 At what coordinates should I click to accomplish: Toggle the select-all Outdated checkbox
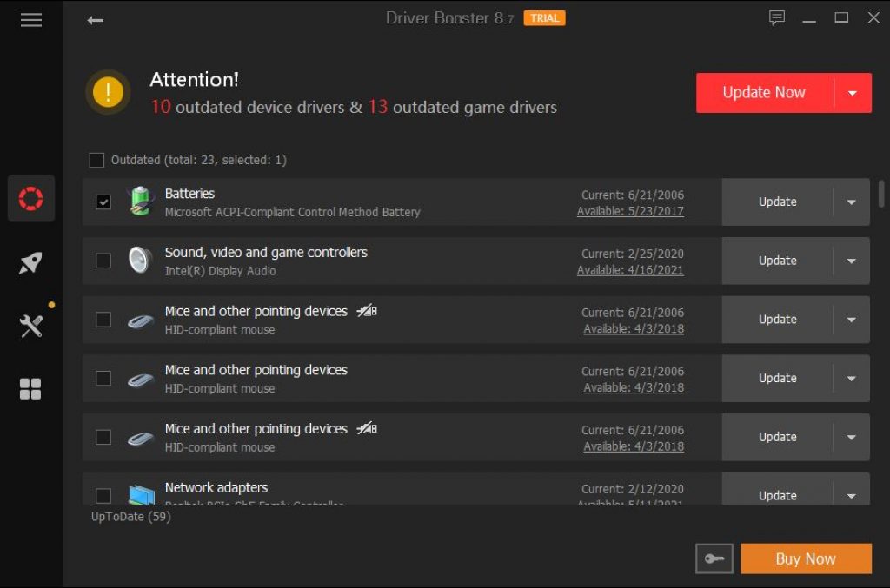(x=96, y=160)
